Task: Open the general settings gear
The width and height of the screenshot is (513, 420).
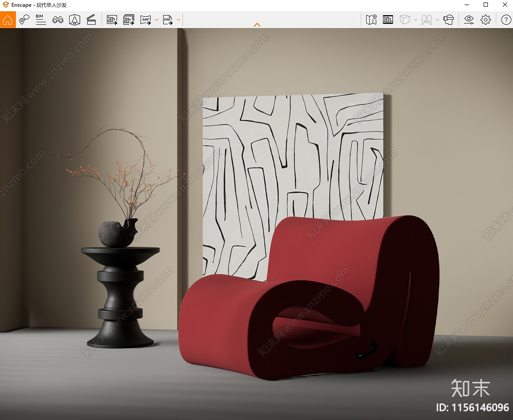Action: coord(485,20)
